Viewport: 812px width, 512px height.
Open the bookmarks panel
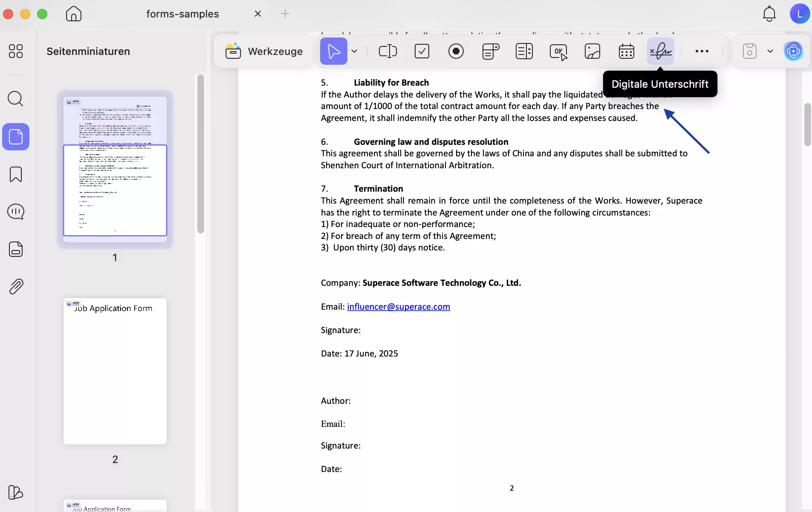click(16, 175)
